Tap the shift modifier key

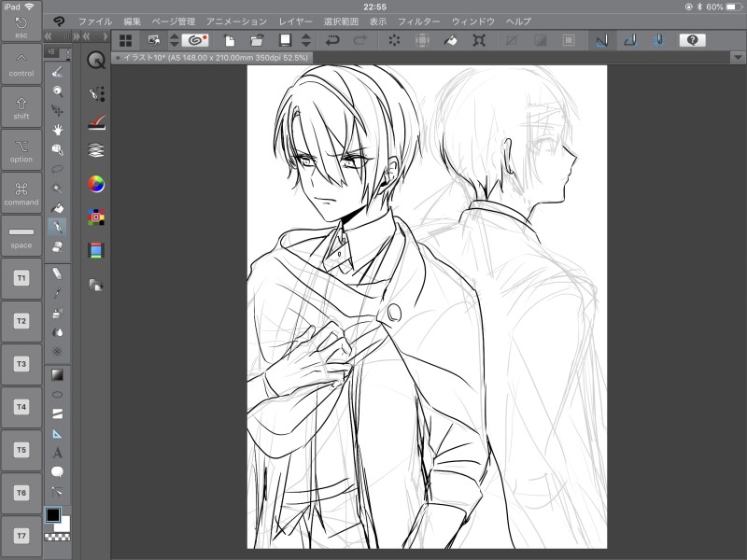21,107
